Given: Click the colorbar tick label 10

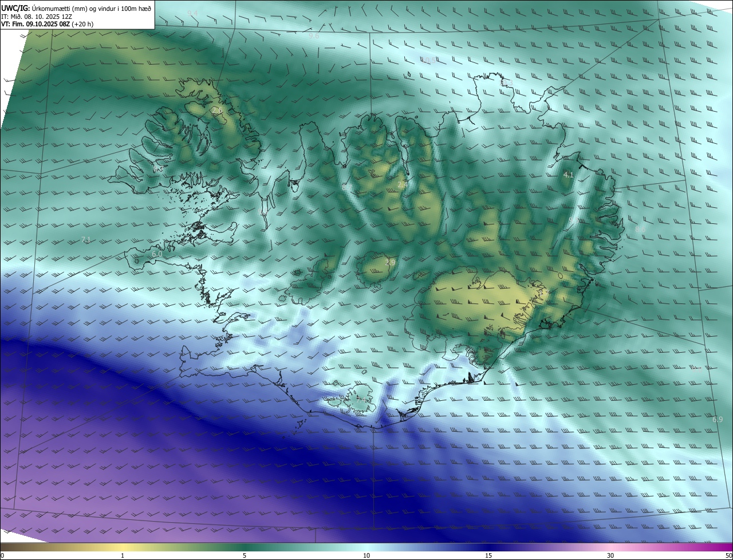Looking at the screenshot, I should pyautogui.click(x=366, y=555).
